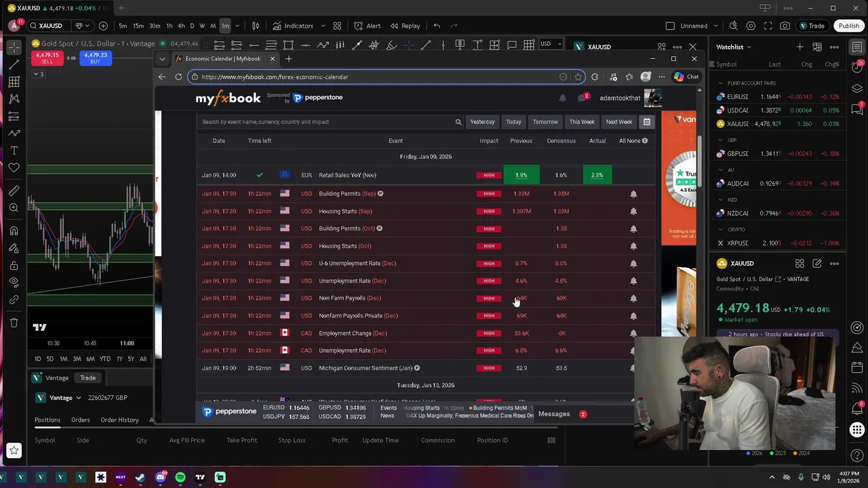The height and width of the screenshot is (488, 868).
Task: Go back in the Myfxbook browser
Action: pyautogui.click(x=162, y=77)
